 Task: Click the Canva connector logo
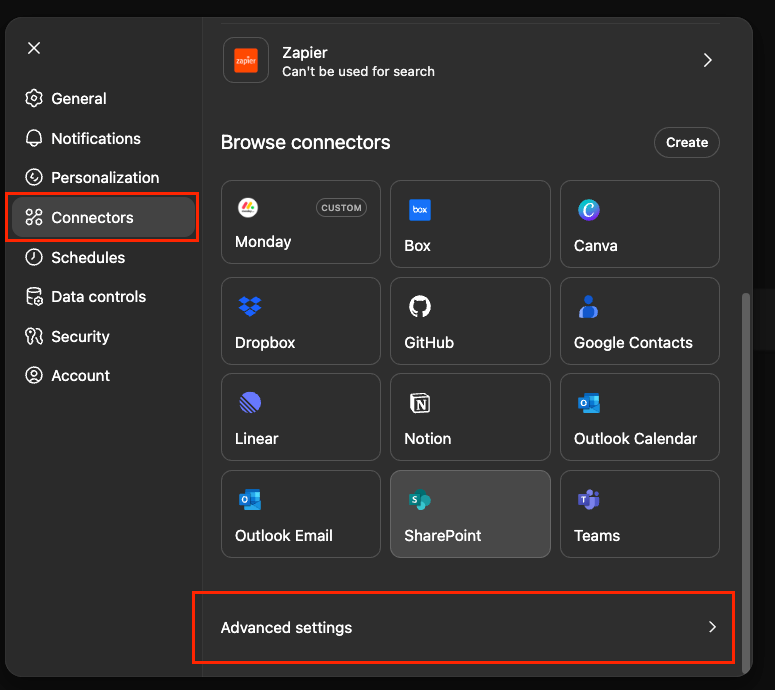click(589, 210)
